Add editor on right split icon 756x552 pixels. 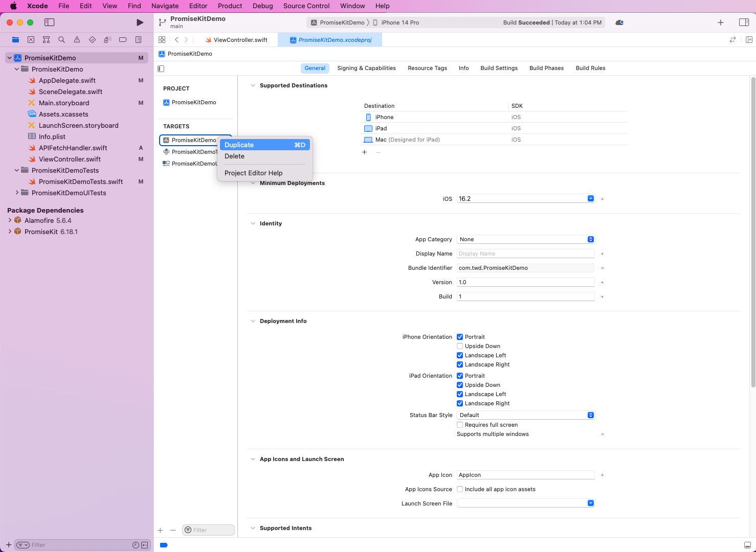click(x=749, y=40)
